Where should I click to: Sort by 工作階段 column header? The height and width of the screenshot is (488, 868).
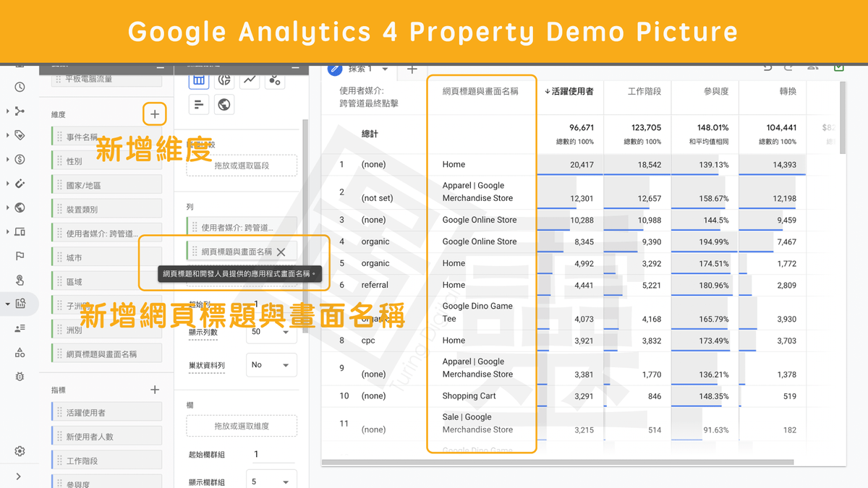(644, 91)
